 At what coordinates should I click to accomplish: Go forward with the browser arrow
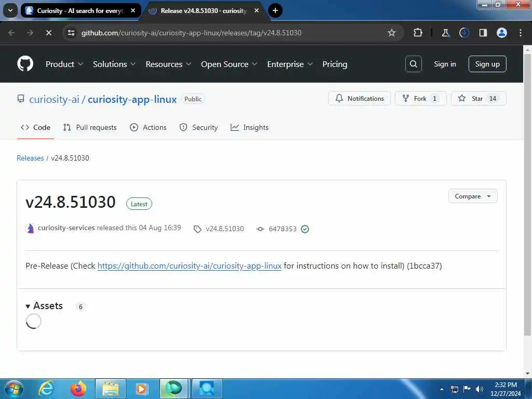click(x=30, y=33)
